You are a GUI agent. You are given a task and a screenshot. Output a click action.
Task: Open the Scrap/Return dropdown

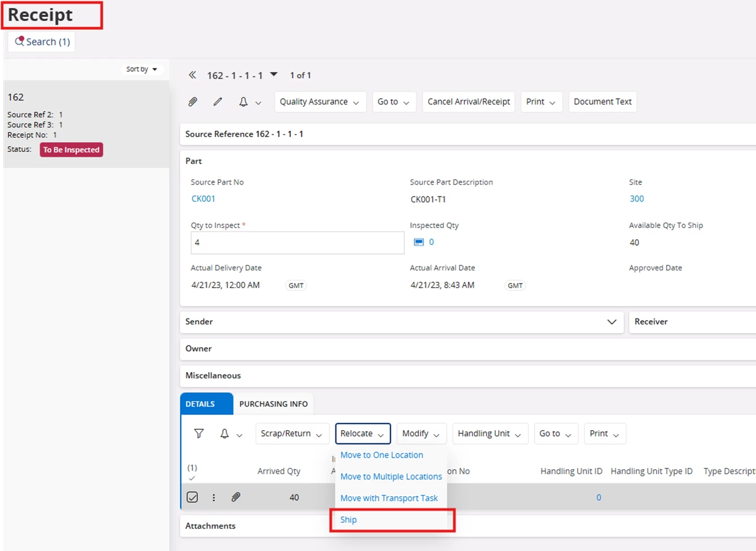click(291, 434)
